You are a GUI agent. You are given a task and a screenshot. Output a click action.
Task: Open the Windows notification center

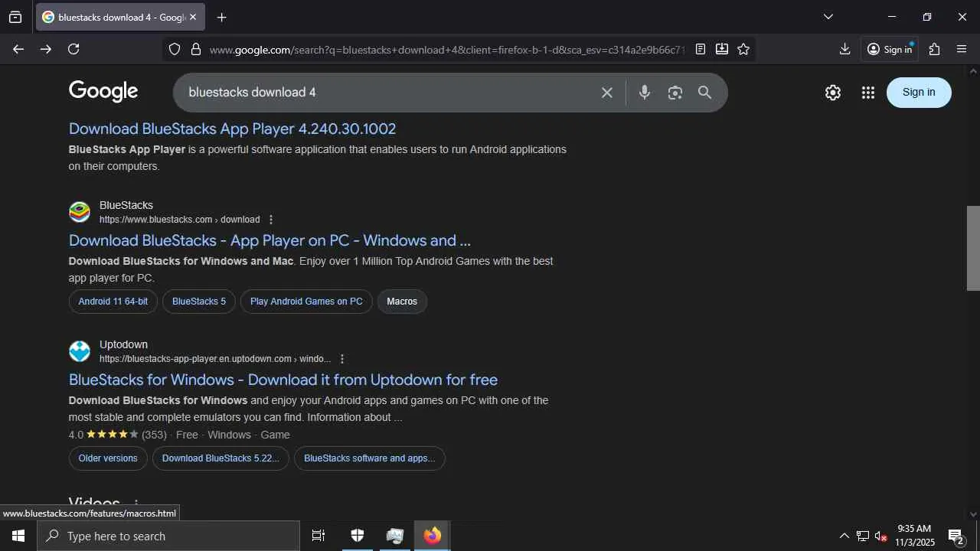[956, 536]
